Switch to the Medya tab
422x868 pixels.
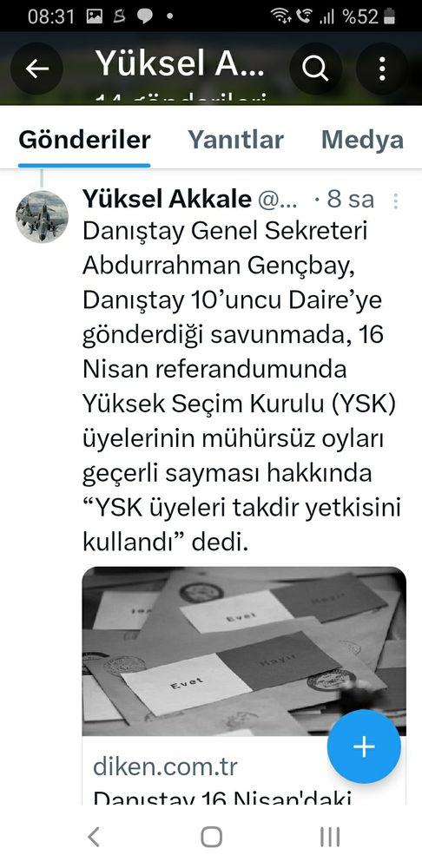click(x=362, y=140)
